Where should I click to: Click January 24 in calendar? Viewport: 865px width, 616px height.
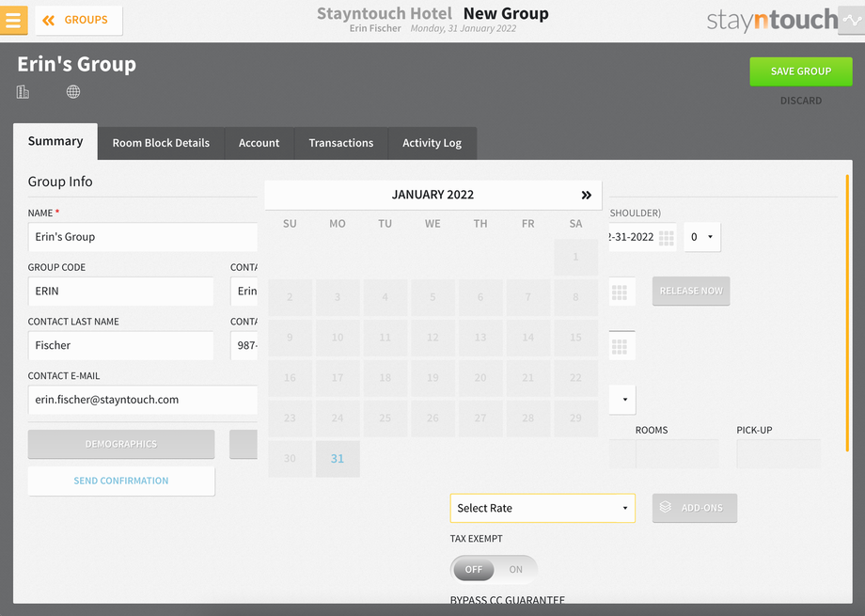tap(337, 418)
